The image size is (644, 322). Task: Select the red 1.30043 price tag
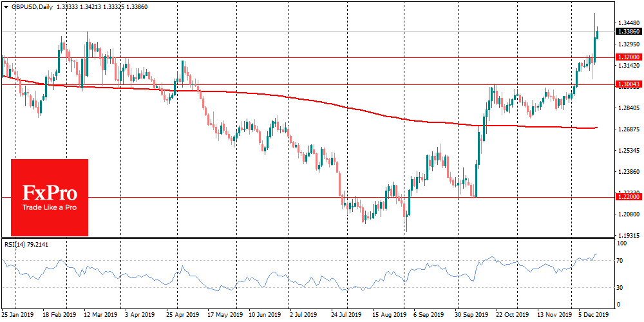coord(628,84)
